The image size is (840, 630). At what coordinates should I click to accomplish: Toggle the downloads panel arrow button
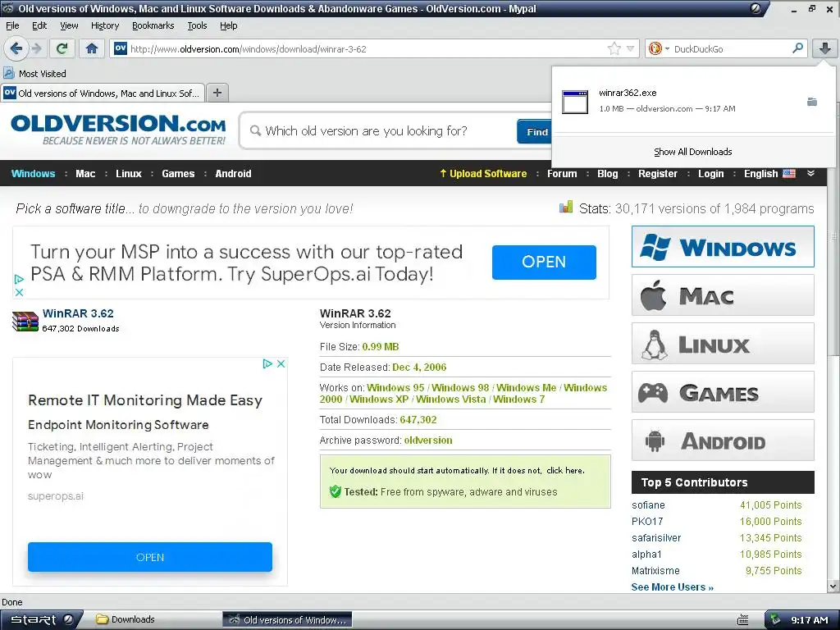825,48
